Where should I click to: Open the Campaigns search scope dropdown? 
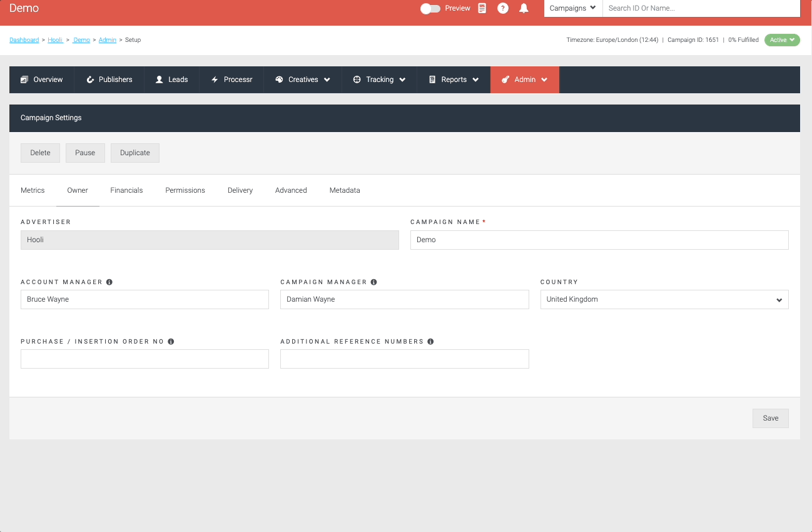573,8
